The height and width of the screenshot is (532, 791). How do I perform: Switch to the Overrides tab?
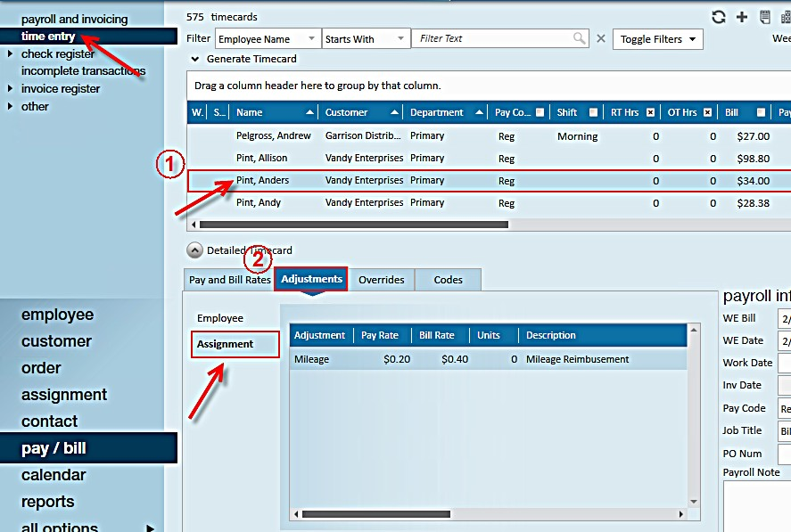382,280
